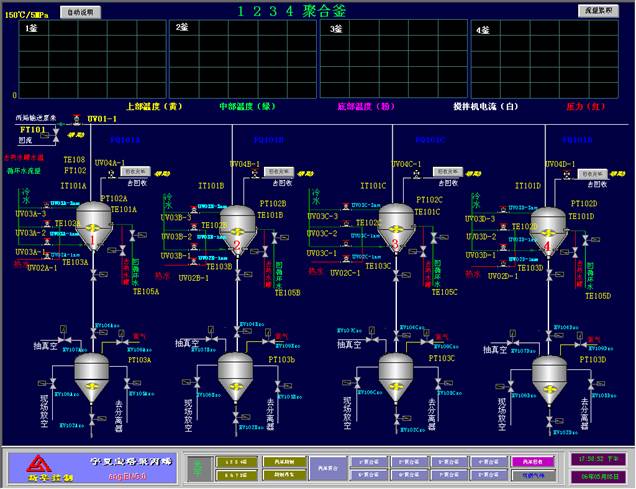Click the recovery permit button beside UV04A-1
The image size is (636, 489).
pyautogui.click(x=135, y=172)
